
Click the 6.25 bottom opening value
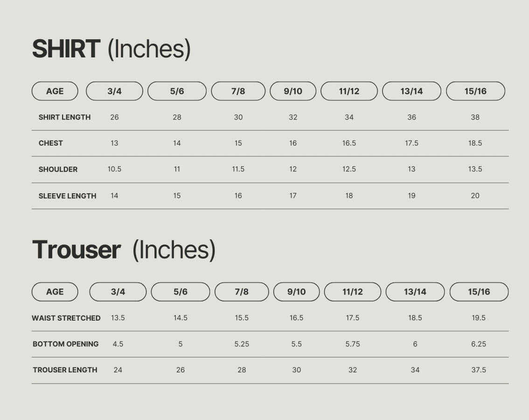(x=479, y=344)
